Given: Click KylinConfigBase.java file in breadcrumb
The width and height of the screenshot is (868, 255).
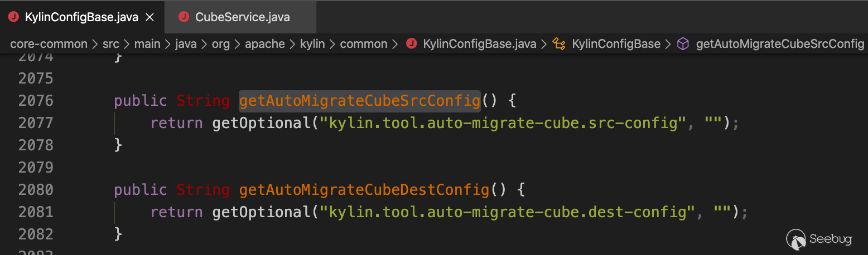Looking at the screenshot, I should (480, 44).
